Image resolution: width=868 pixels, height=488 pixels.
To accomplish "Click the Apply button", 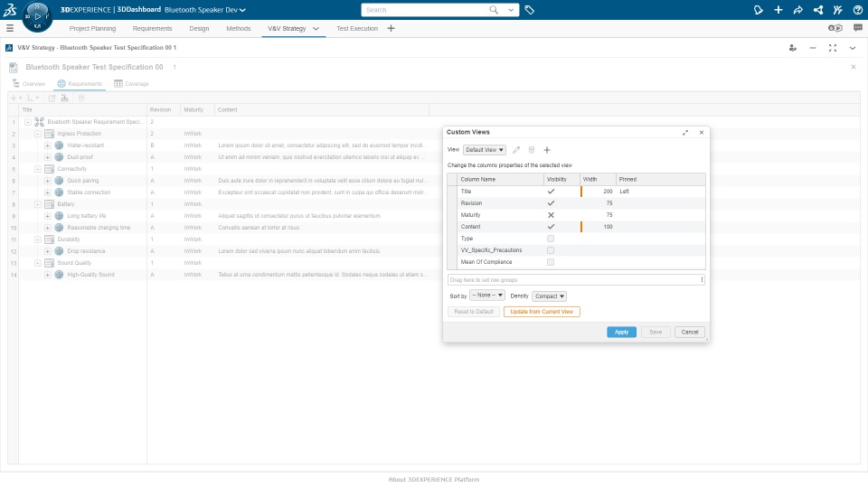I will tap(621, 332).
